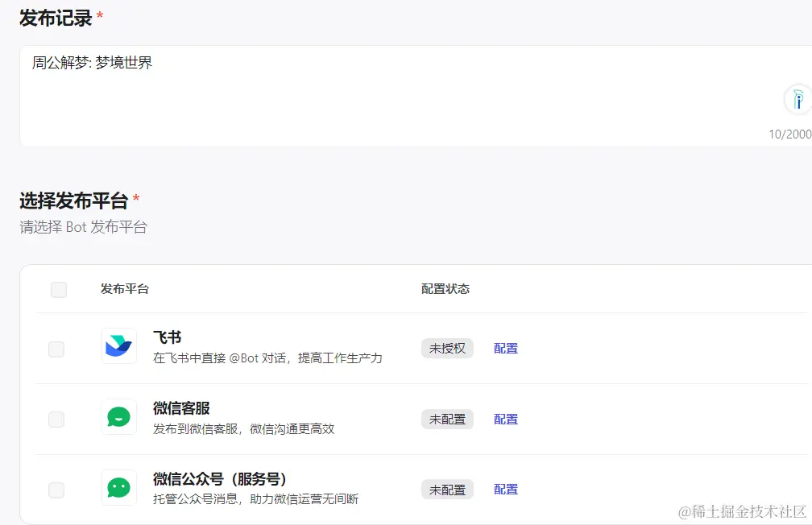This screenshot has height=525, width=812.
Task: Click the 微信客服 green chat icon
Action: pos(118,417)
